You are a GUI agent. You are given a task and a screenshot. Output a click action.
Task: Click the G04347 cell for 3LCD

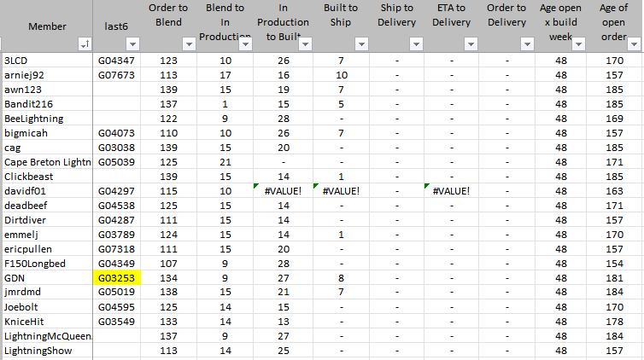coord(117,60)
